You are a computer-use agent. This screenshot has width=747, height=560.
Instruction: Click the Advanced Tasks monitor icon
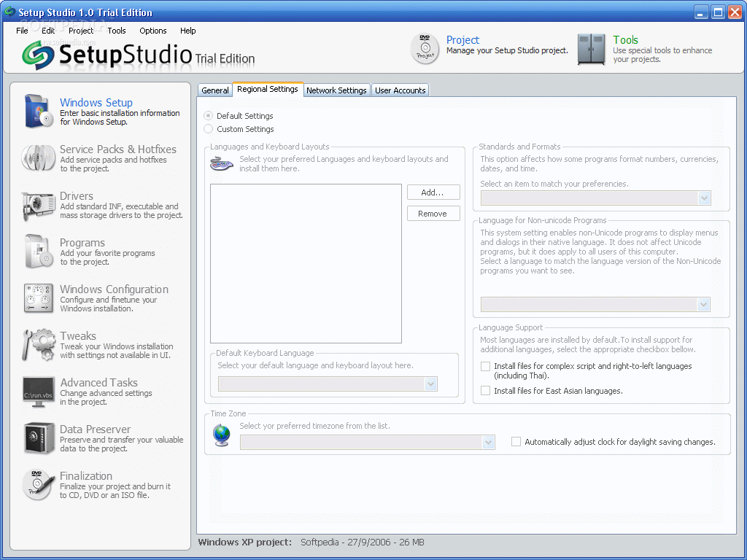click(38, 392)
